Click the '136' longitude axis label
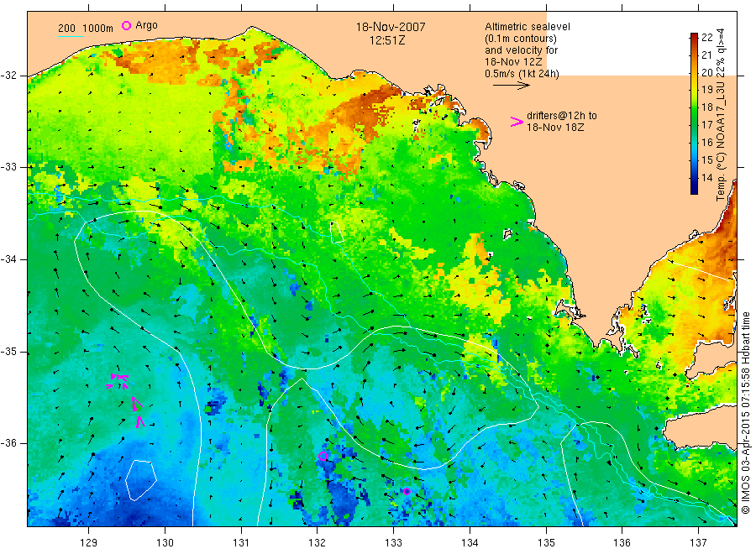Image resolution: width=756 pixels, height=554 pixels. point(622,543)
